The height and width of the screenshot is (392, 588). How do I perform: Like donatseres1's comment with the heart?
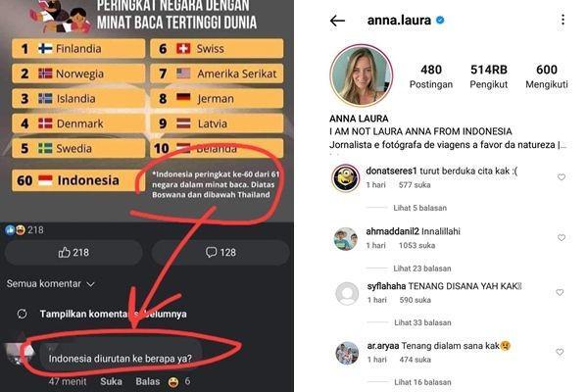point(561,177)
